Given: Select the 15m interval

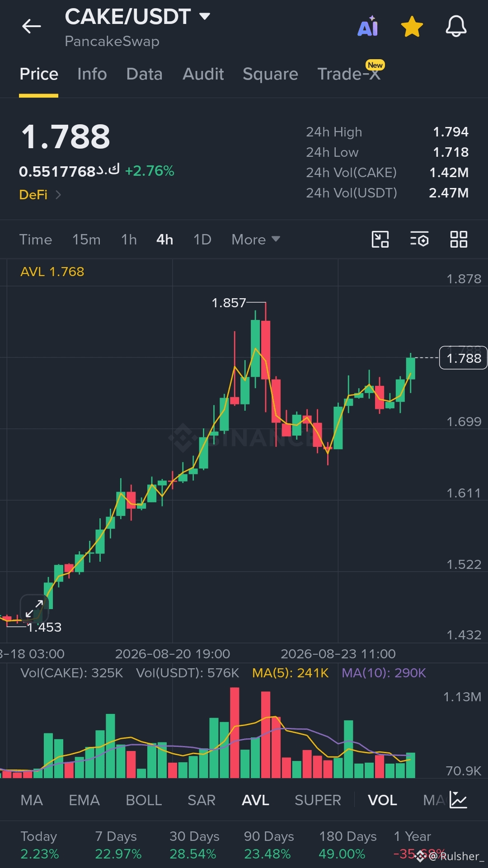Looking at the screenshot, I should pyautogui.click(x=86, y=239).
